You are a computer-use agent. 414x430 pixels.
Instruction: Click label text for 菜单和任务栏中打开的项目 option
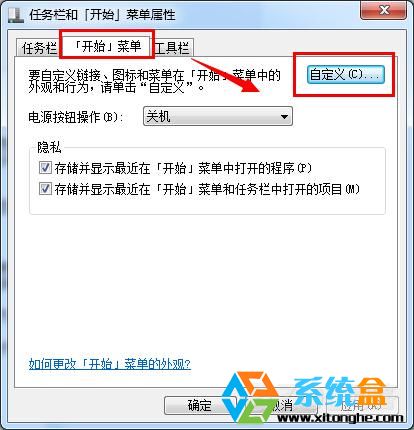click(x=207, y=189)
